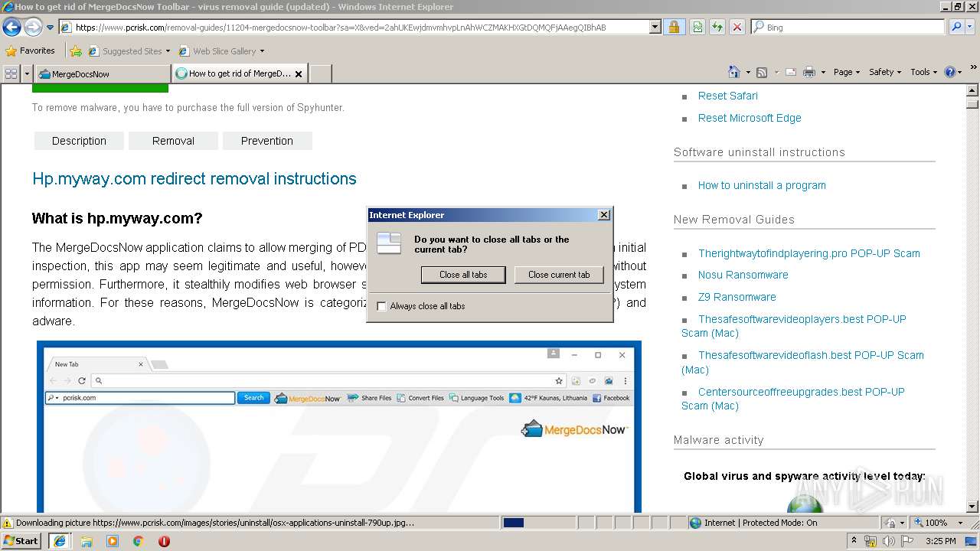980x551 pixels.
Task: Open the recent pages dropdown arrow
Action: click(x=51, y=28)
